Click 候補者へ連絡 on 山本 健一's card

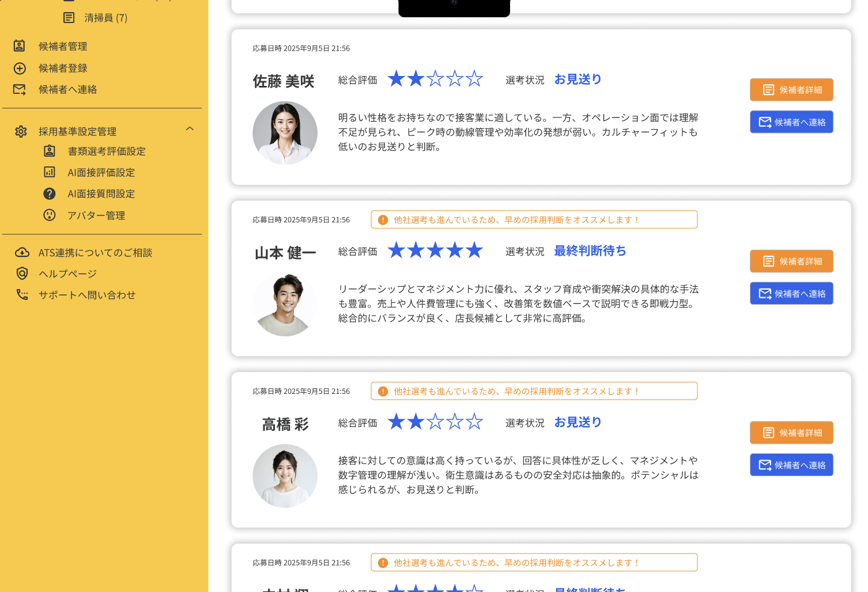pyautogui.click(x=791, y=293)
